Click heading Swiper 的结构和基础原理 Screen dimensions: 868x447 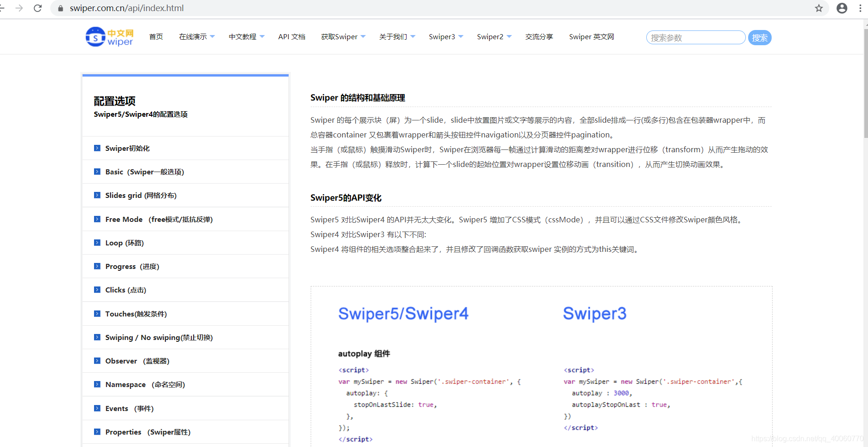pos(358,98)
